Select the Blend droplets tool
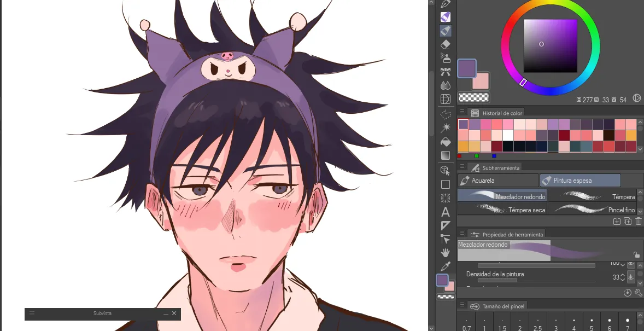The image size is (644, 331). pos(445,85)
